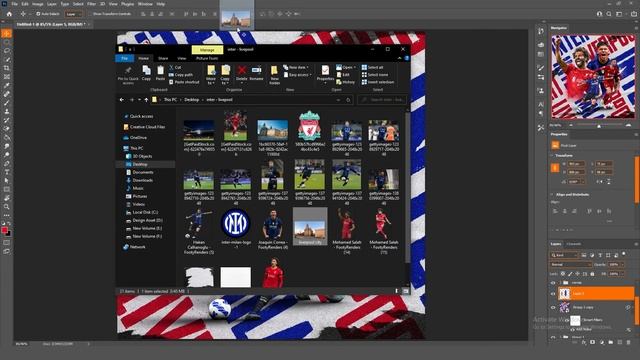
Task: Switch to Picture Tools tab in Explorer
Action: coord(207,58)
